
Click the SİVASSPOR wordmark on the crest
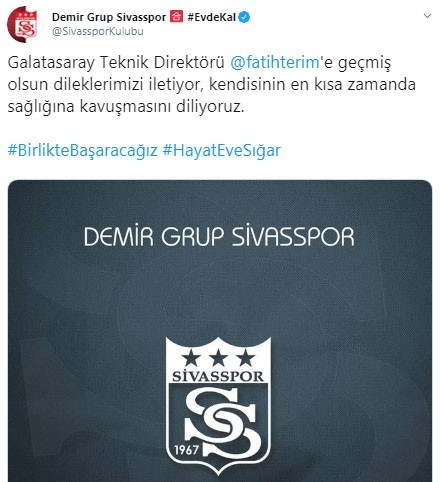[218, 376]
